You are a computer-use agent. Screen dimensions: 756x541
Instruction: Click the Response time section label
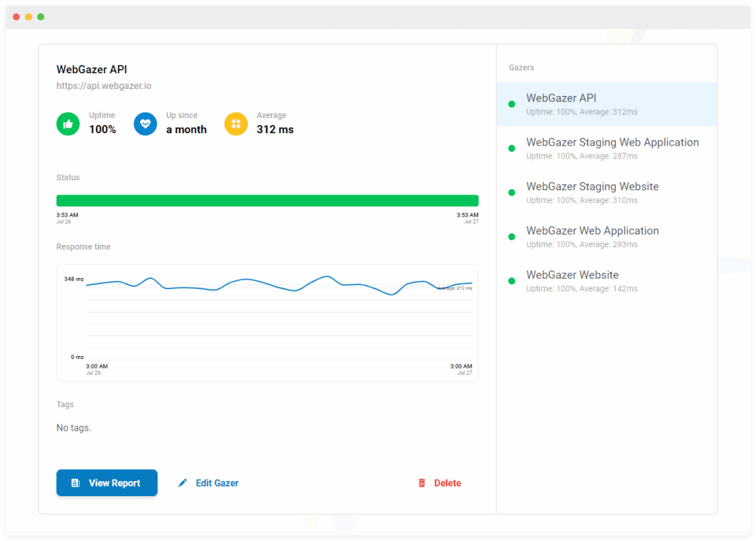click(83, 246)
